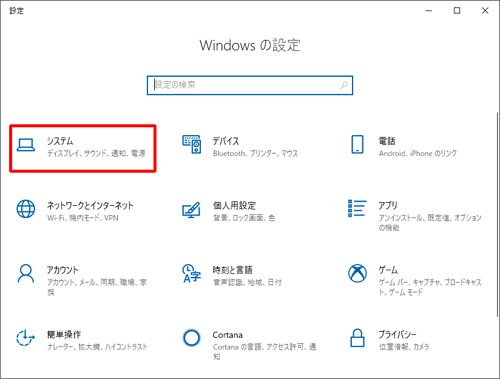Open the 個人用設定 title

(x=234, y=205)
